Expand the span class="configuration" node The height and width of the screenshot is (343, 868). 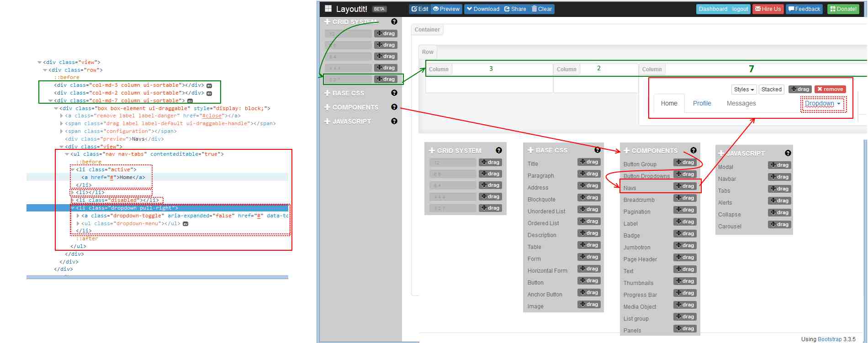62,131
